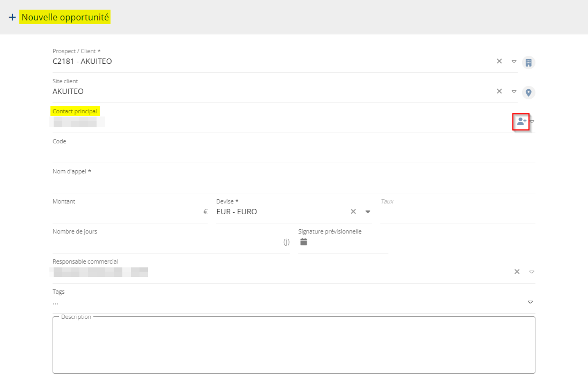Select the Nombre de jours field
This screenshot has height=378, width=588.
click(x=166, y=242)
